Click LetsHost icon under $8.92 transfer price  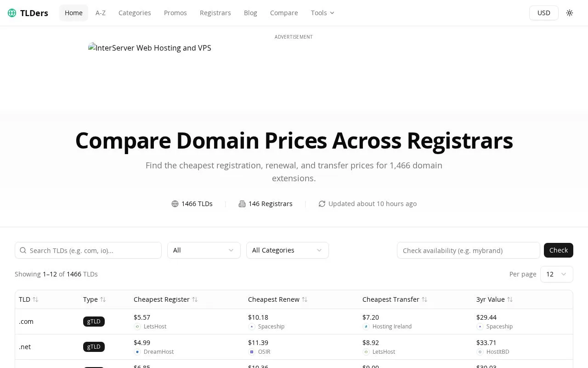point(366,352)
